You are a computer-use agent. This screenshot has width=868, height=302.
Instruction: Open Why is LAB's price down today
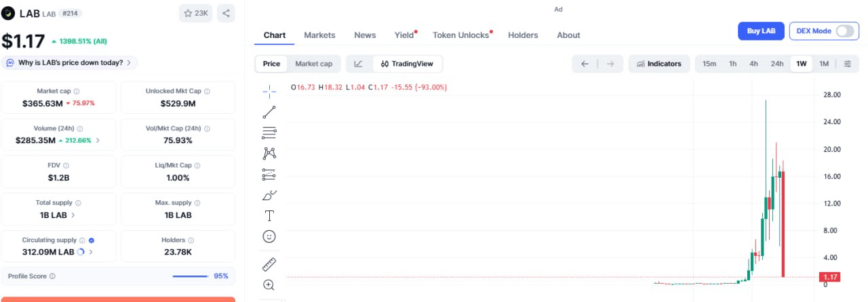point(71,62)
